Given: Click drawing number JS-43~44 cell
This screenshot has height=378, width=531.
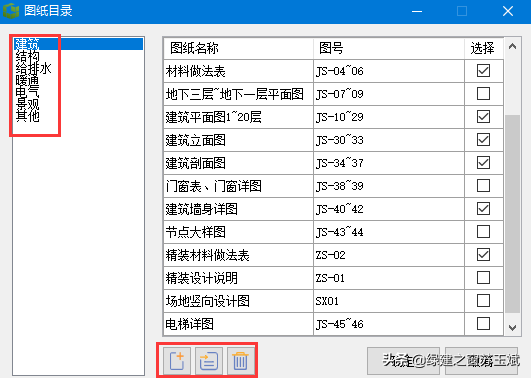Looking at the screenshot, I should pos(389,232).
